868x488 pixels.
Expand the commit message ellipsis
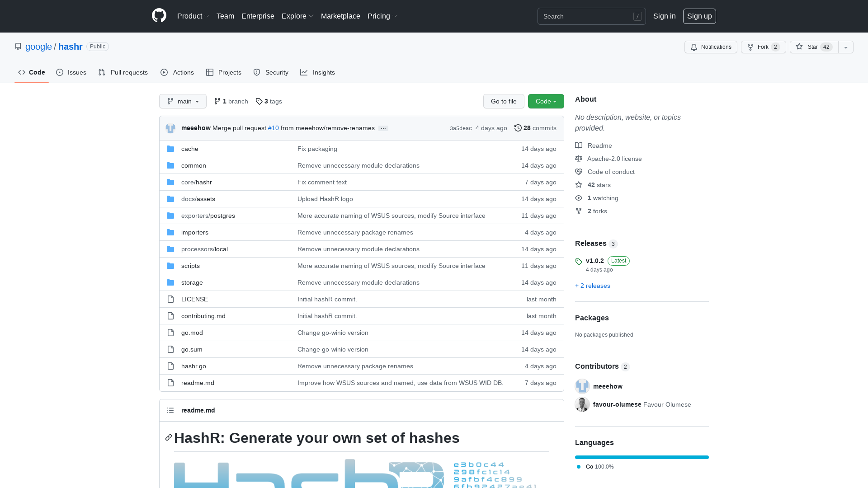383,128
